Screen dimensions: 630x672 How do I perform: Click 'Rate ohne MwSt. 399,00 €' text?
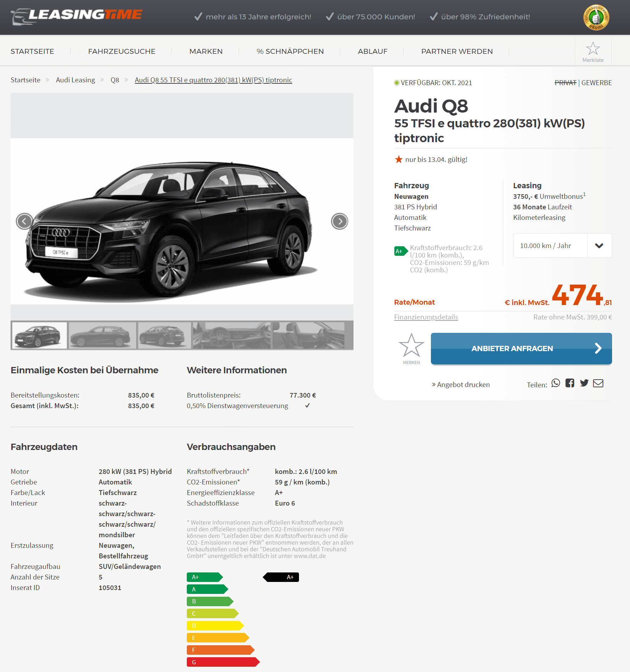click(573, 317)
